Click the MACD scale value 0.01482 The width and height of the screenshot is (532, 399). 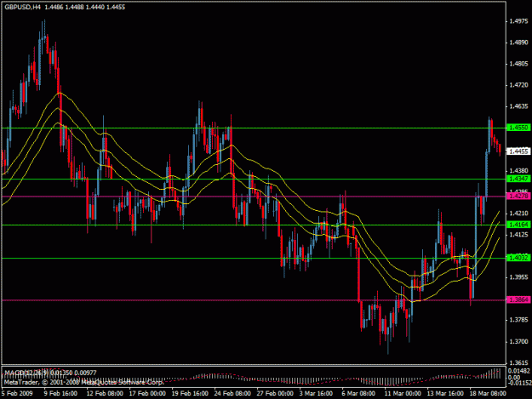[x=519, y=371]
